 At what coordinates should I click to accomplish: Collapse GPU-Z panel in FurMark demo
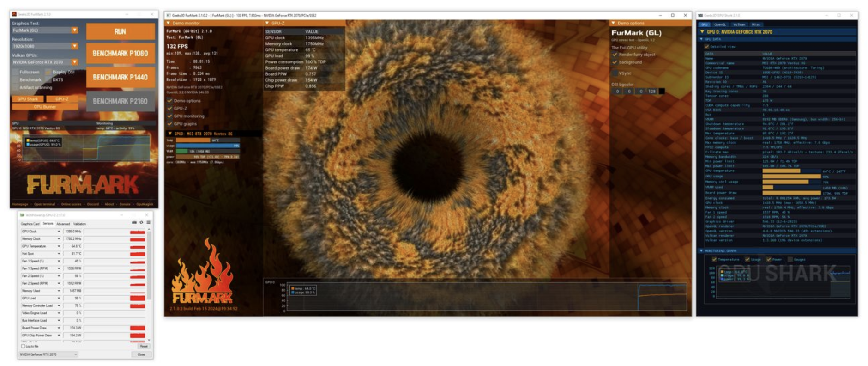point(267,23)
